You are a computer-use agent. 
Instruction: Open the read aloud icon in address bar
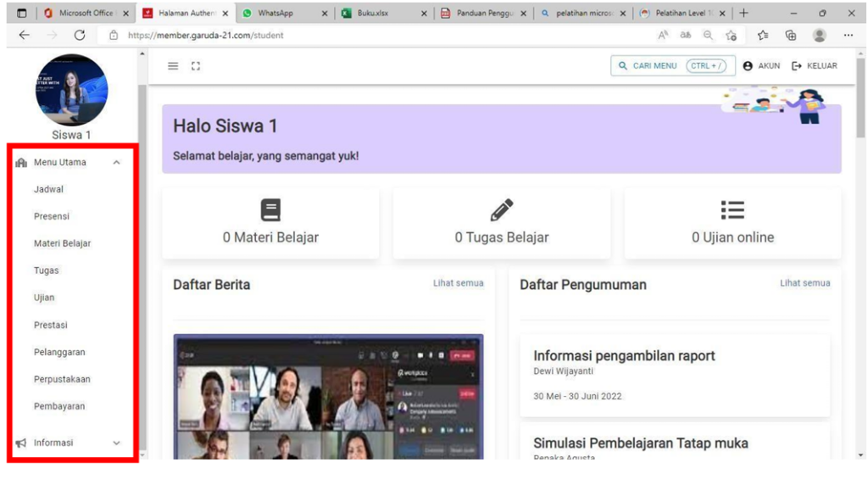663,35
